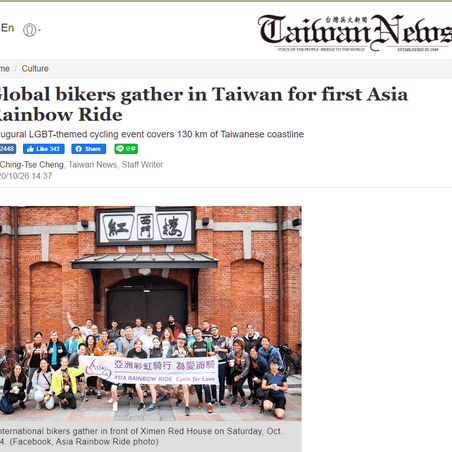
Task: Go to the Culture breadcrumb section
Action: 35,69
